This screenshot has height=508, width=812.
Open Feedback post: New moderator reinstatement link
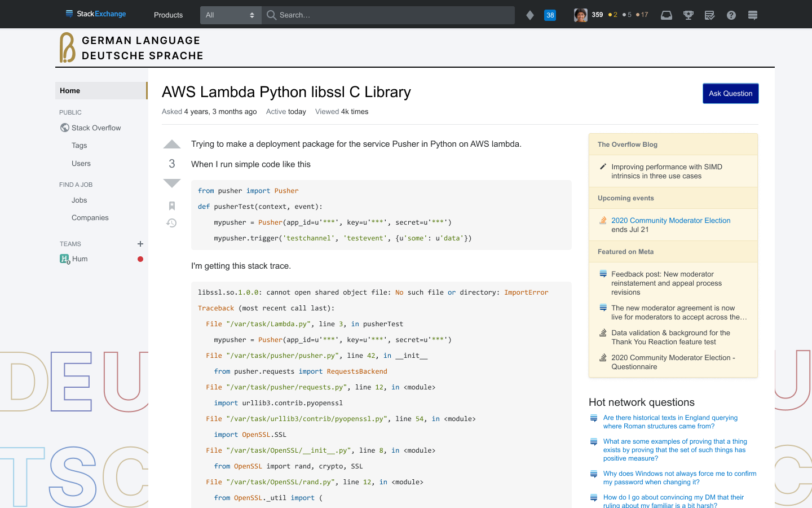coord(667,283)
